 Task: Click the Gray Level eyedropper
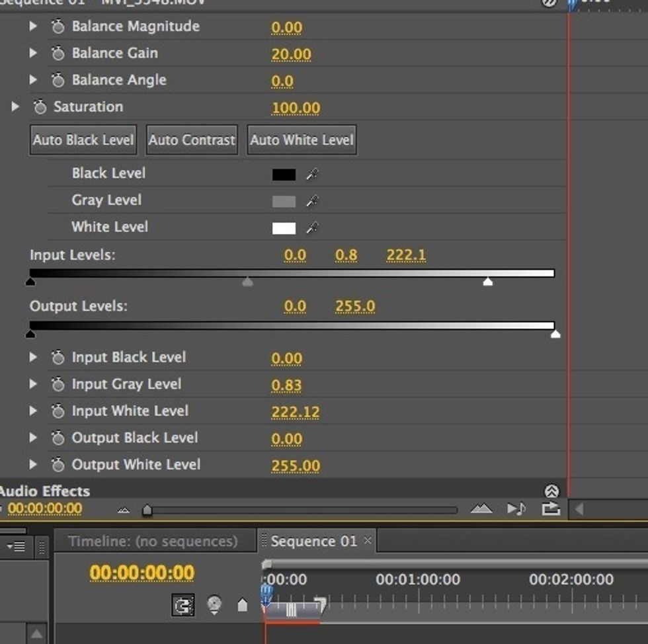tap(311, 200)
